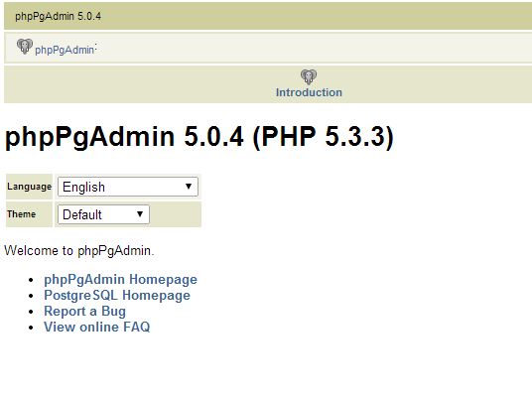Image resolution: width=532 pixels, height=398 pixels.
Task: Click the elephant icon above Introduction tab
Action: pos(309,77)
